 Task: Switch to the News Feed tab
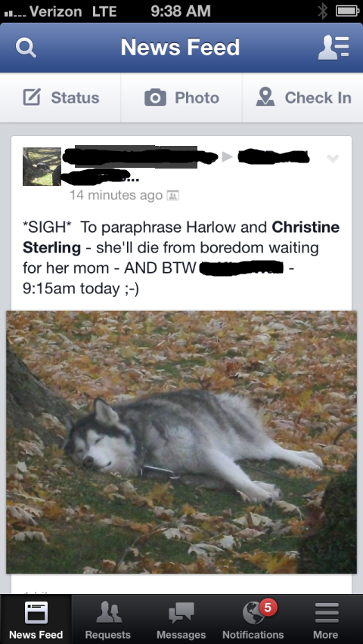pos(36,619)
